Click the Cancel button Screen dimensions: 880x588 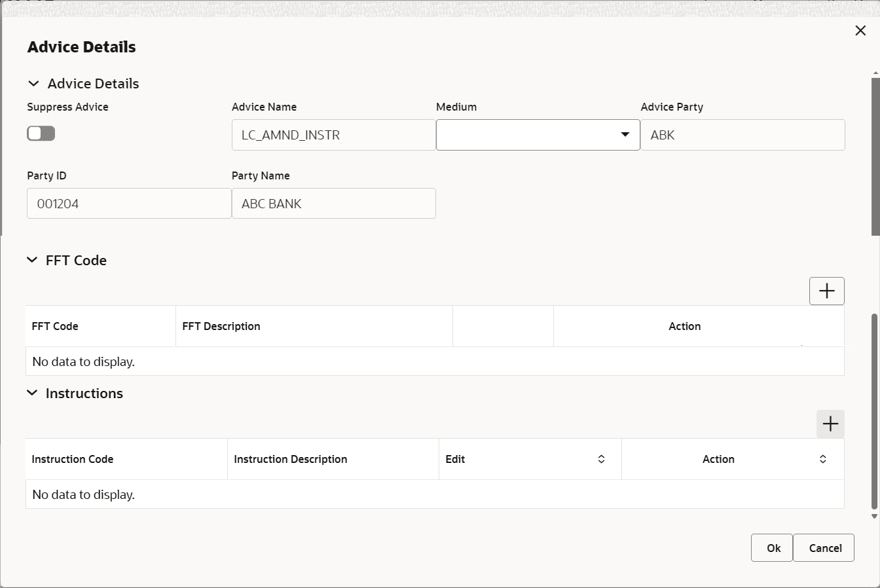(x=824, y=548)
